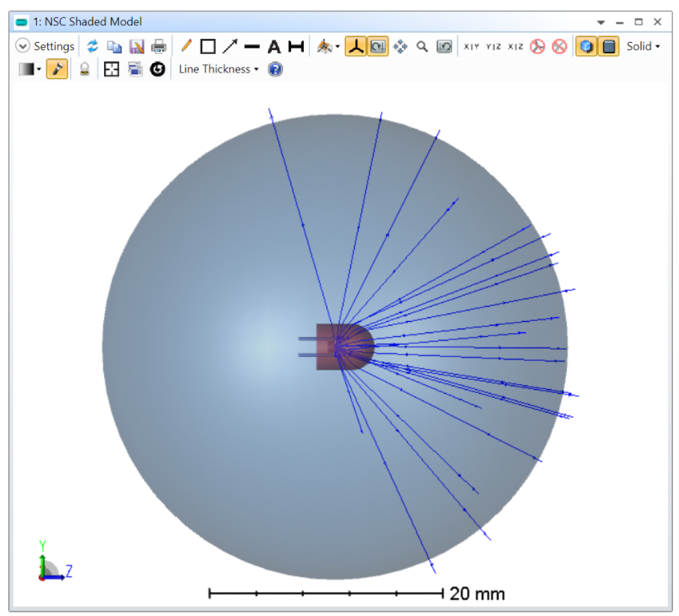Toggle the dark cylinder display button
Screen dimensions: 679x616
(x=609, y=46)
